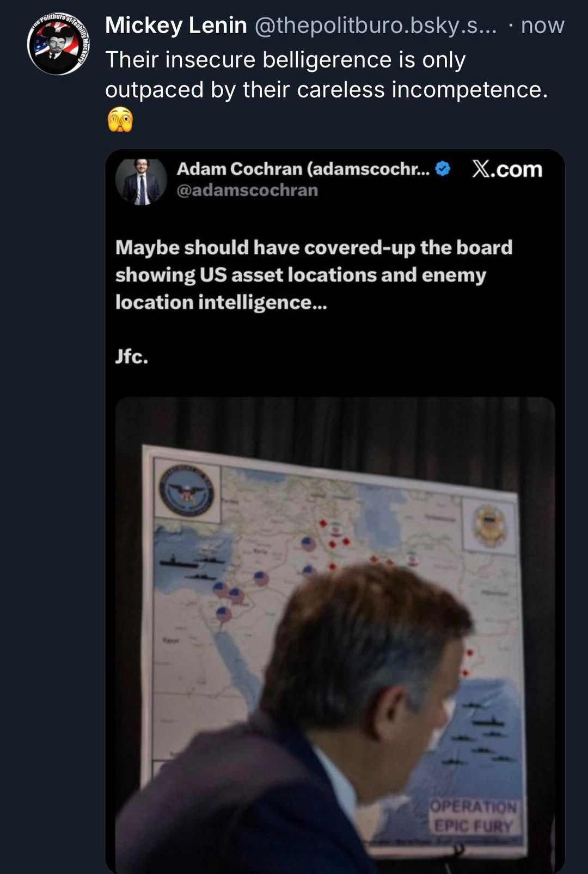Click the Mickey Lenin display name
Screen dimensions: 588x874
coord(176,26)
